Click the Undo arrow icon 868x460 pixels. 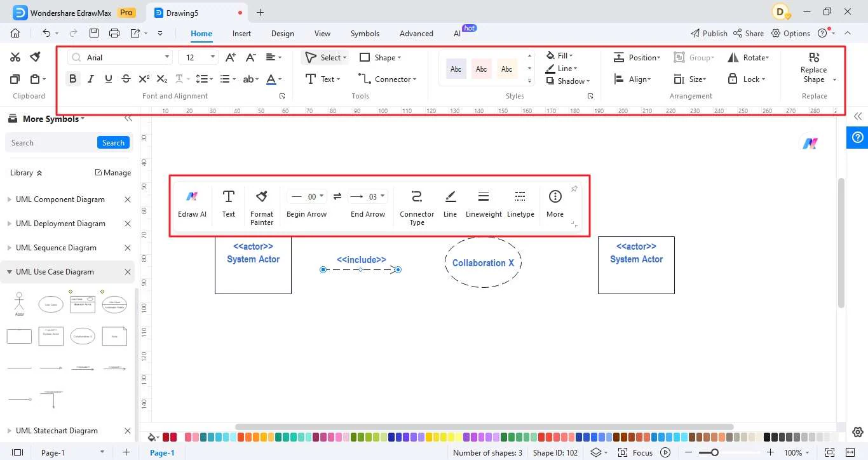point(46,33)
